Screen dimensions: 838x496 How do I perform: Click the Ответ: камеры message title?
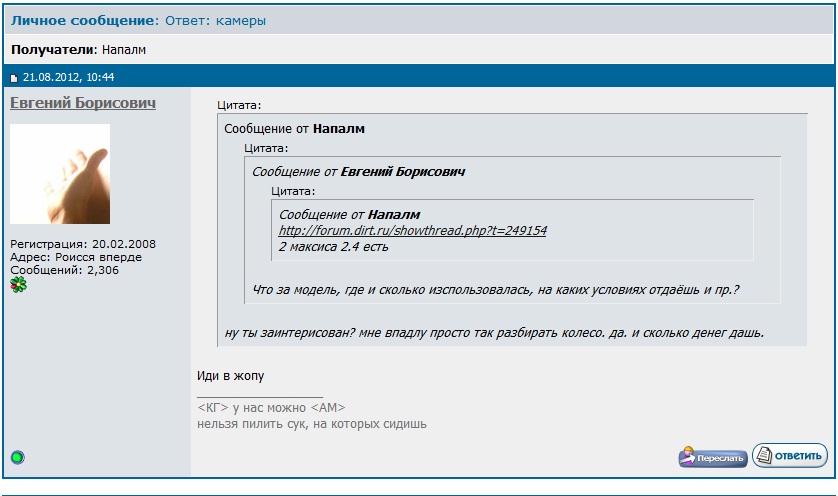pos(215,20)
